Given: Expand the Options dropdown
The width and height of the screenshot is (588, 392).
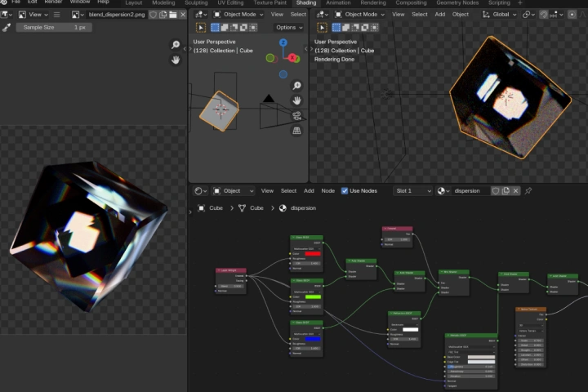Looking at the screenshot, I should (x=289, y=28).
